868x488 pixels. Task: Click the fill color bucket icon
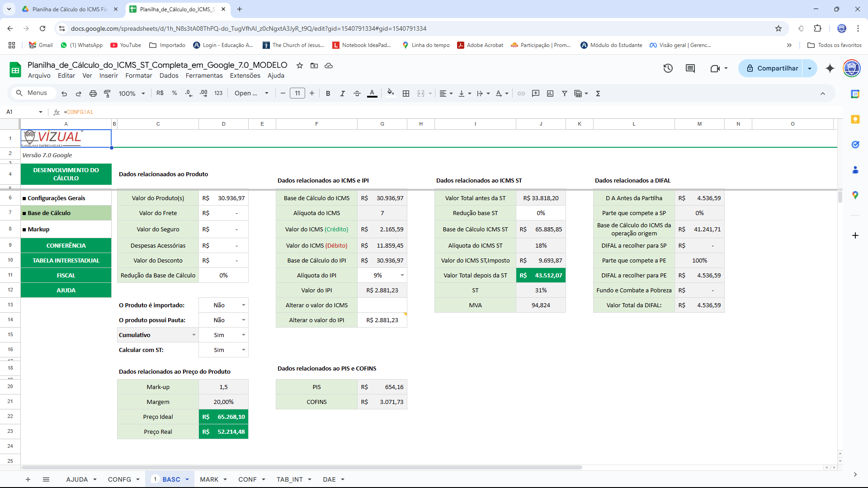point(391,93)
